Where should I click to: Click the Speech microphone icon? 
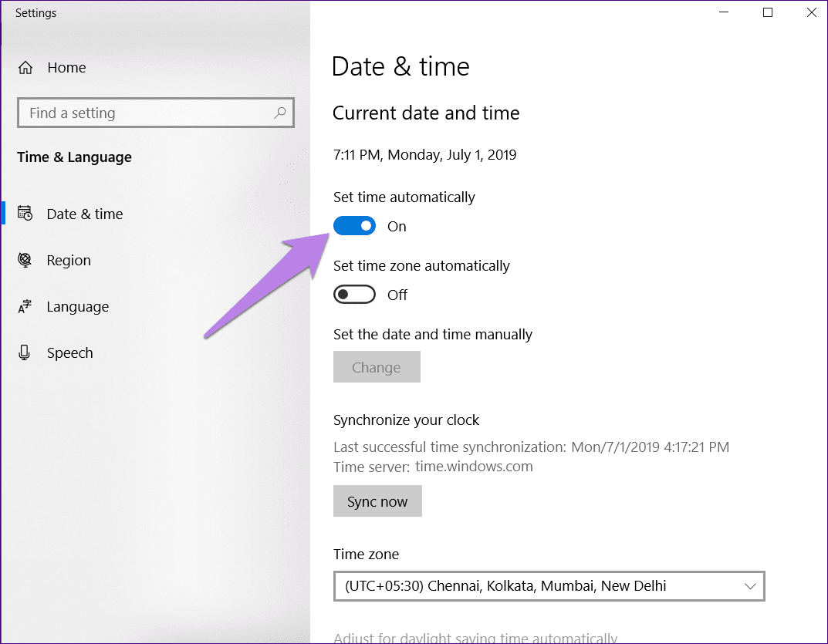[x=24, y=352]
